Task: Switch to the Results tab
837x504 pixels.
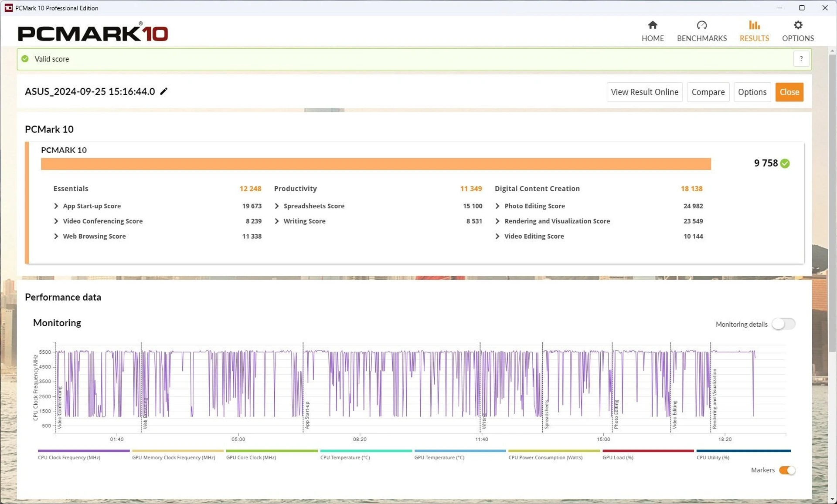Action: [754, 31]
